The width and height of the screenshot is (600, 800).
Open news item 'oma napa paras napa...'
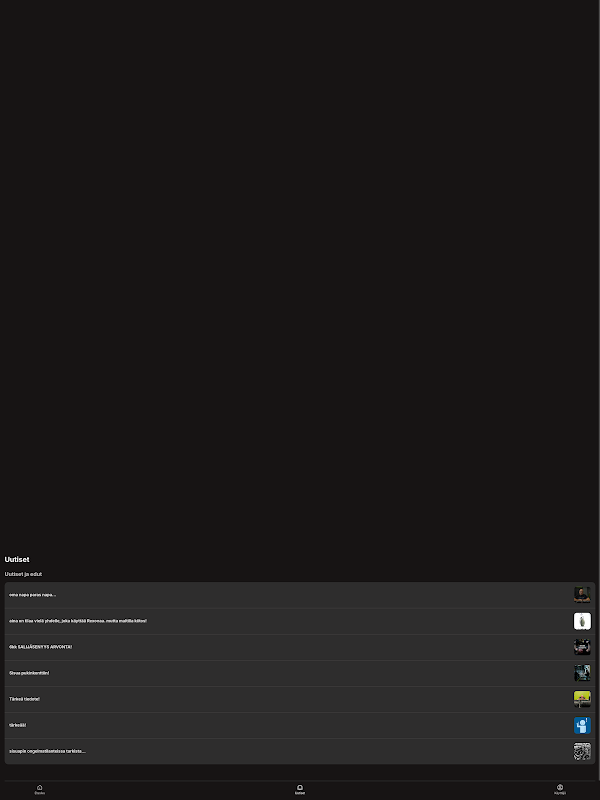pyautogui.click(x=300, y=595)
